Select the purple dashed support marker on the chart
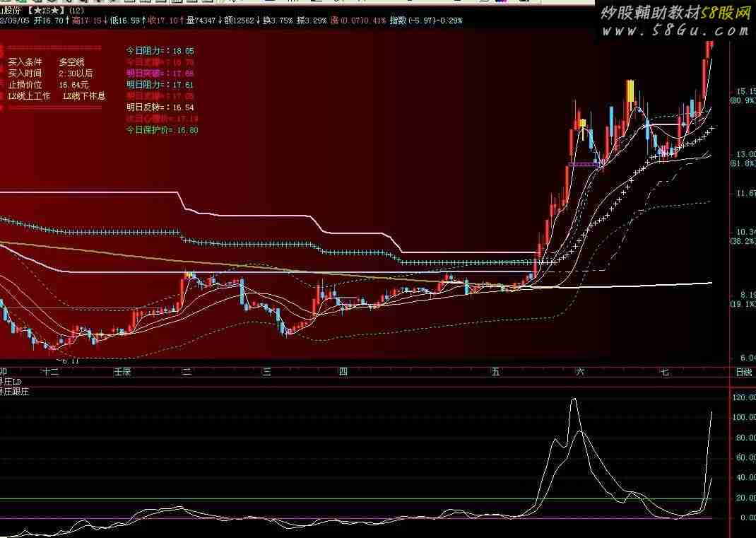The height and width of the screenshot is (538, 756). (584, 165)
